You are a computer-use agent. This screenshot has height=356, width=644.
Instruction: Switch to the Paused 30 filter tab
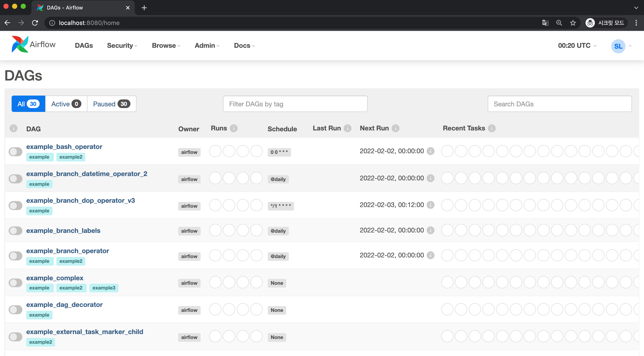point(111,104)
